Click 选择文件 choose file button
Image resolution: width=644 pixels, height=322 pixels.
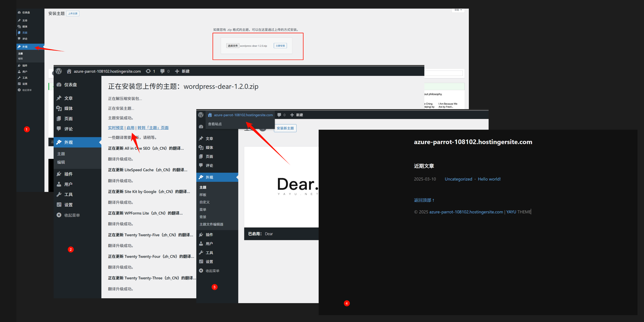coord(233,46)
